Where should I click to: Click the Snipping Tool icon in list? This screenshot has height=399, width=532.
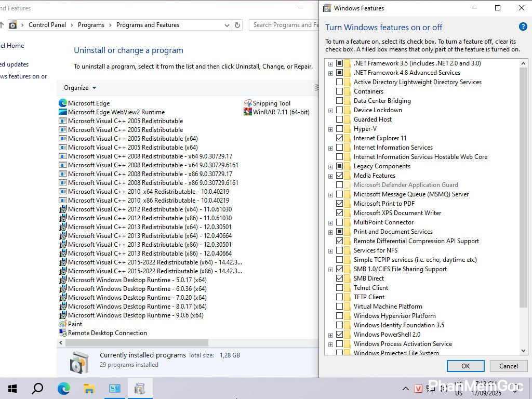pyautogui.click(x=248, y=103)
